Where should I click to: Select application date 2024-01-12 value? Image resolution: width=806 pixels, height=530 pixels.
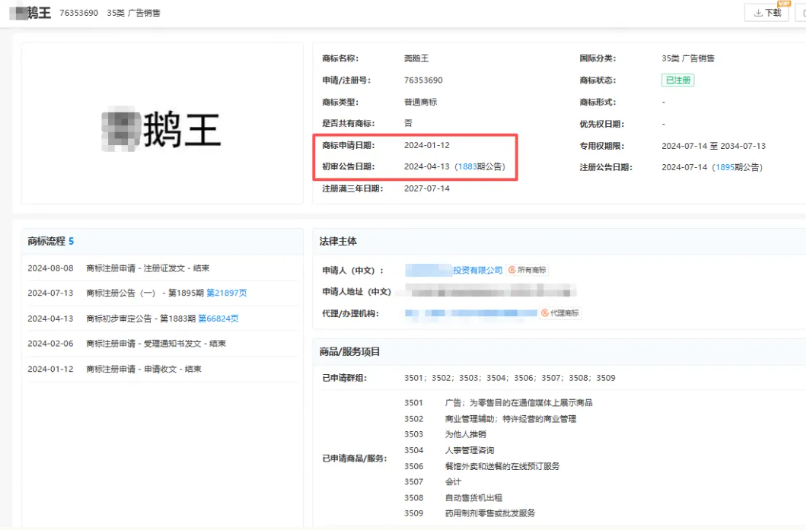(427, 145)
